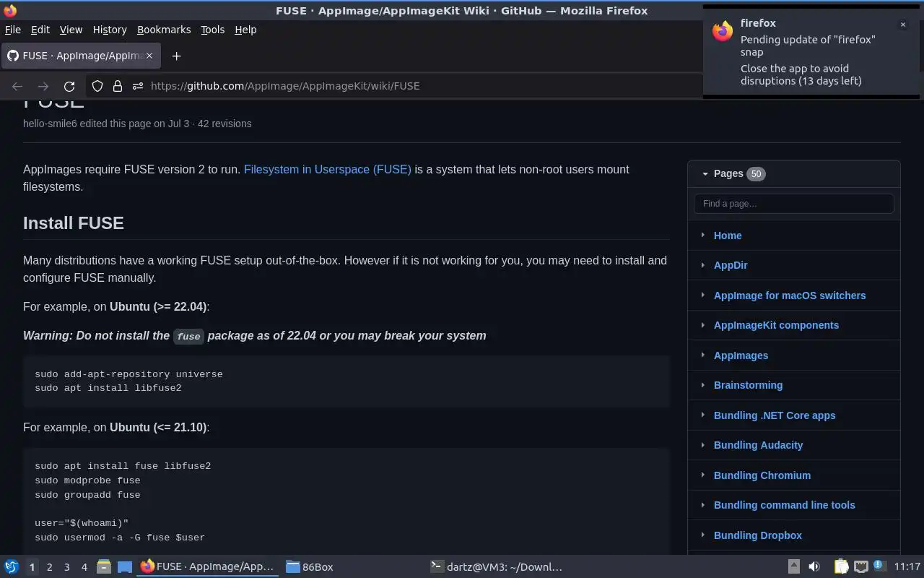This screenshot has height=578, width=924.
Task: Expand the Bundling Audacity entry arrow
Action: point(702,445)
